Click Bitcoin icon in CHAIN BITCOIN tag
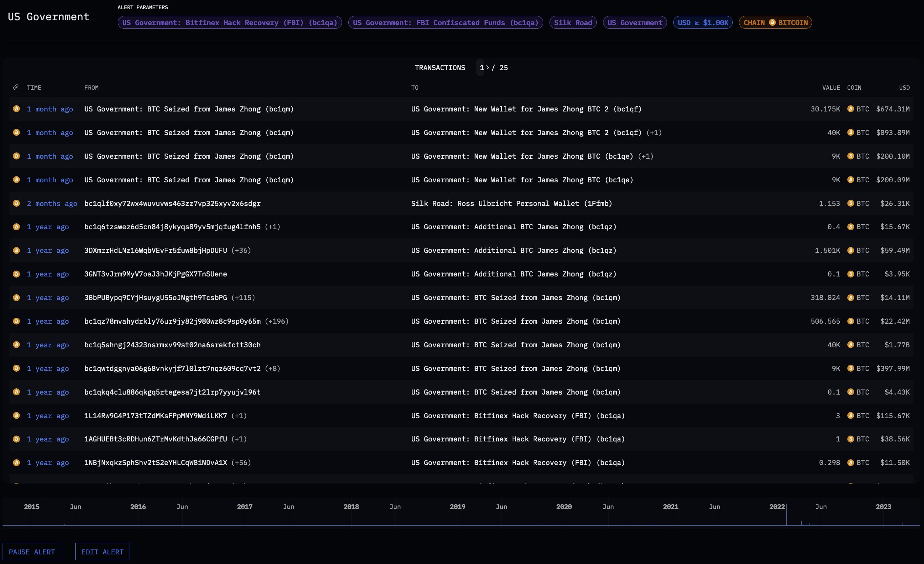 point(772,23)
